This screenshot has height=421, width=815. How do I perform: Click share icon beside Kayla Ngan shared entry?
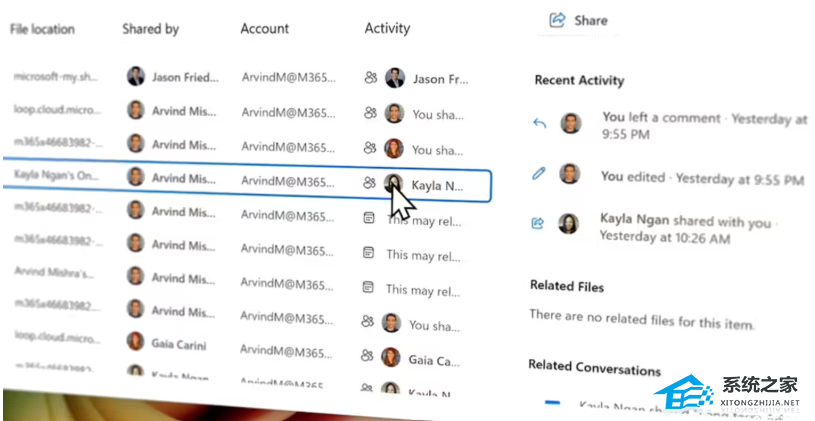click(537, 223)
